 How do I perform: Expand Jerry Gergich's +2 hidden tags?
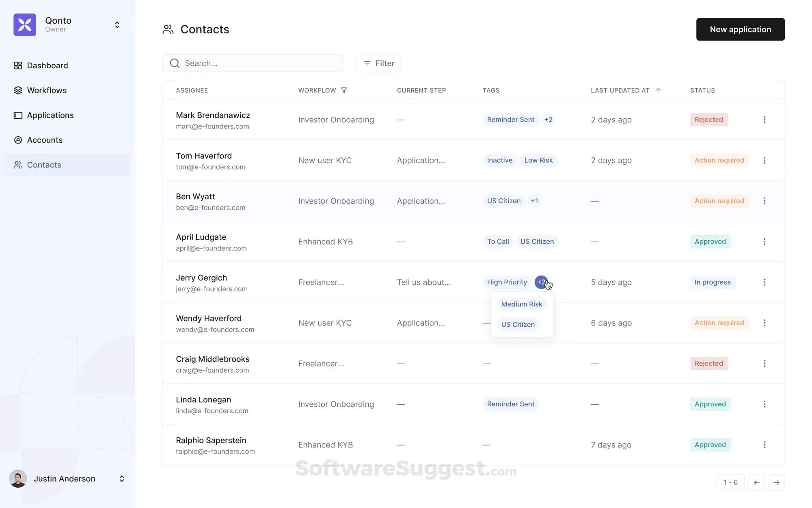(x=542, y=282)
